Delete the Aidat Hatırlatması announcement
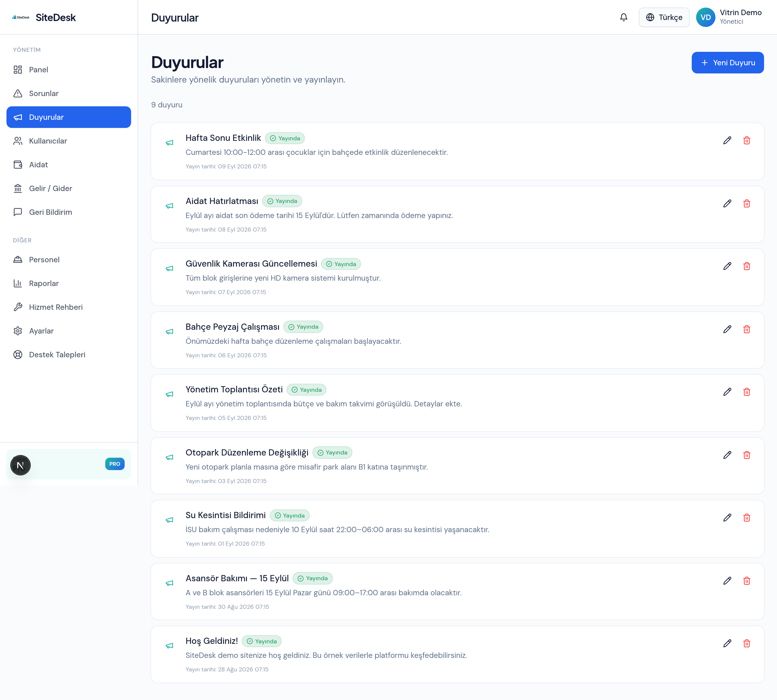Viewport: 777px width, 700px height. (x=747, y=203)
